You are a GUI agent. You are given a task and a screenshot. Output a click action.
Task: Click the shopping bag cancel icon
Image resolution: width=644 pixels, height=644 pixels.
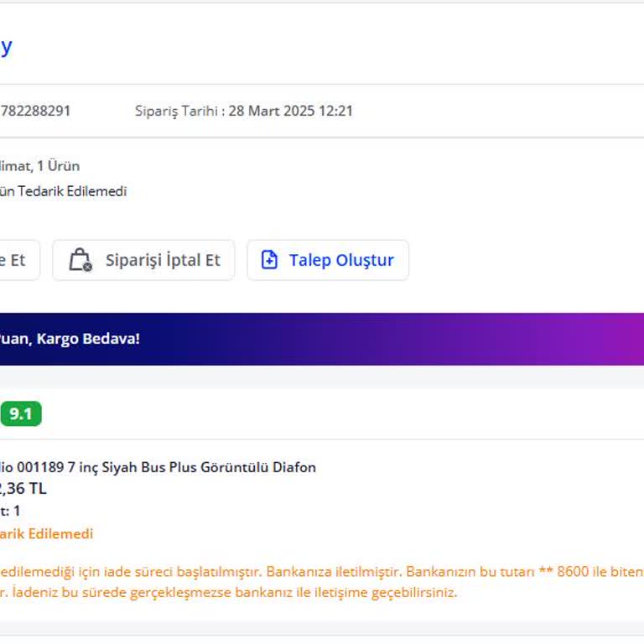80,260
